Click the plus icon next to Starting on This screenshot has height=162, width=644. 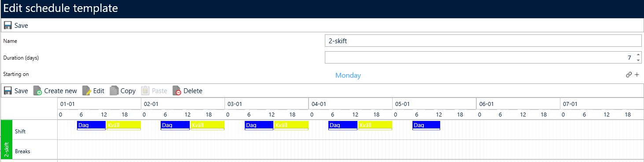click(x=637, y=75)
